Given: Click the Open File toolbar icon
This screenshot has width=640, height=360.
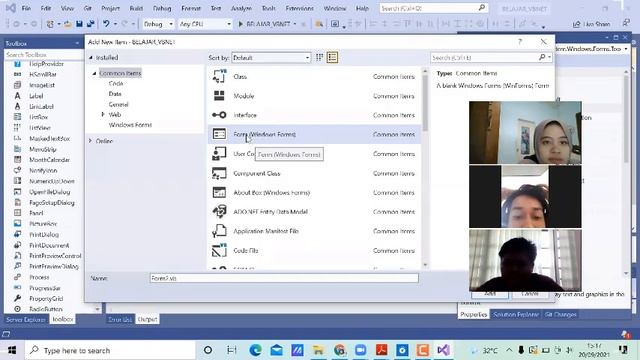Looking at the screenshot, I should coord(68,24).
